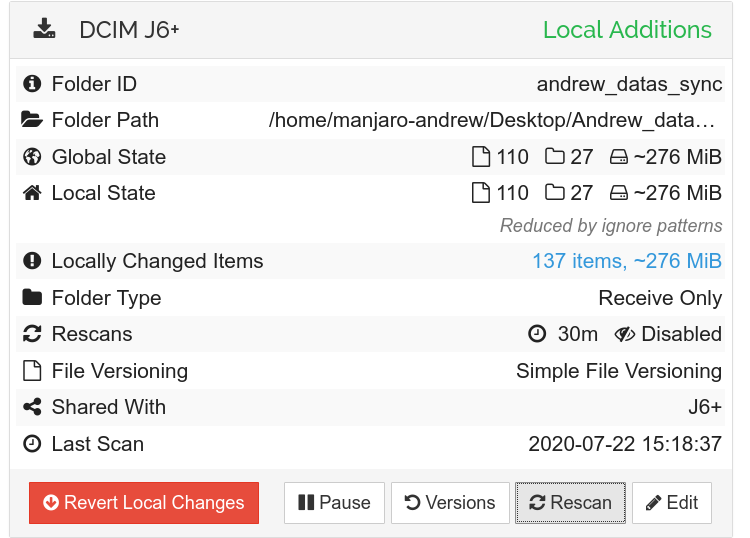Click the clock icon next to Last Scan

[32, 444]
